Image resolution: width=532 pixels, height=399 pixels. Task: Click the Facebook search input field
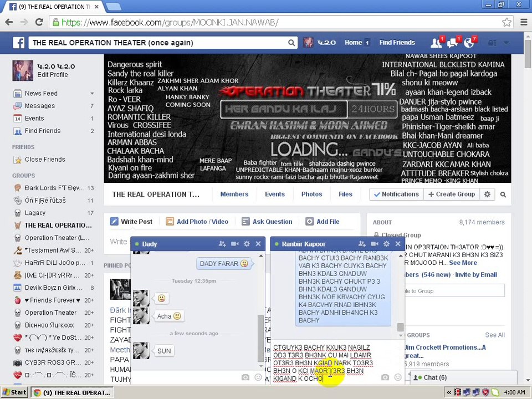click(x=159, y=43)
